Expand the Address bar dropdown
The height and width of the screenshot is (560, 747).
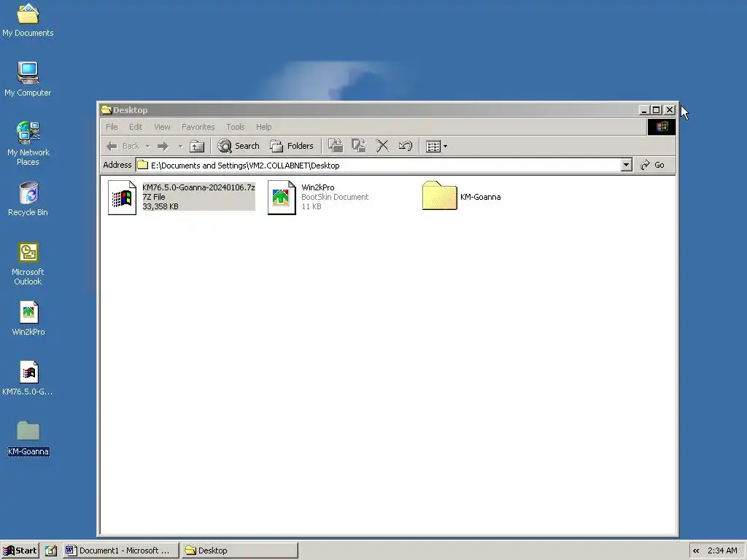627,165
